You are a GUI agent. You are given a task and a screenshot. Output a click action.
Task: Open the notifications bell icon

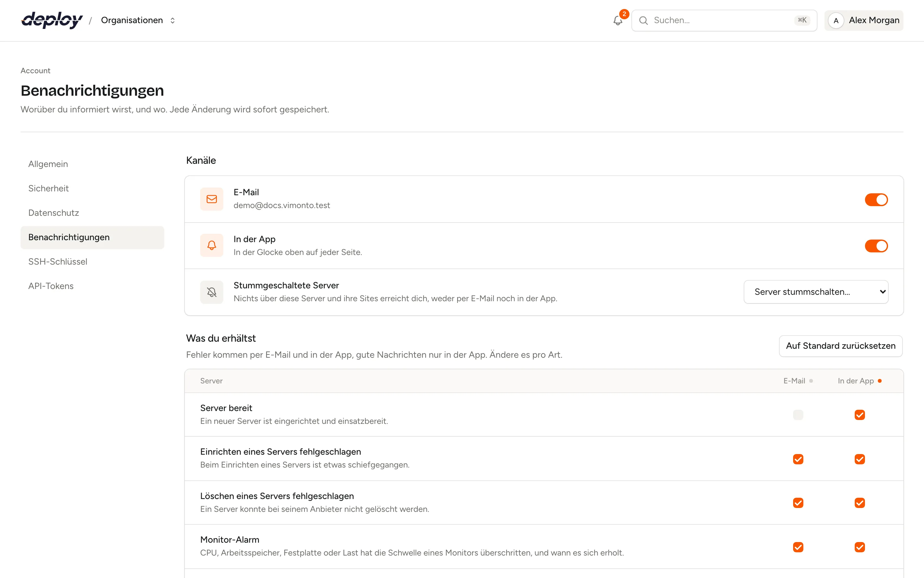click(x=617, y=20)
